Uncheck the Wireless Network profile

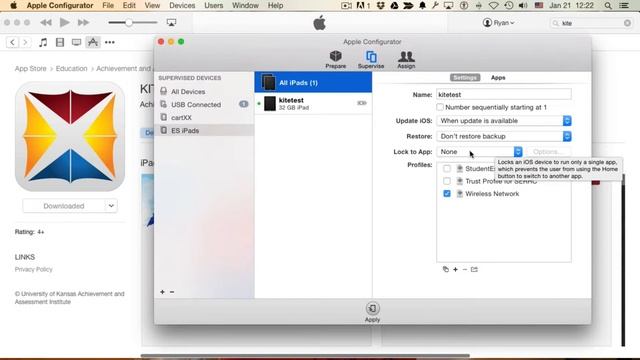pos(447,194)
